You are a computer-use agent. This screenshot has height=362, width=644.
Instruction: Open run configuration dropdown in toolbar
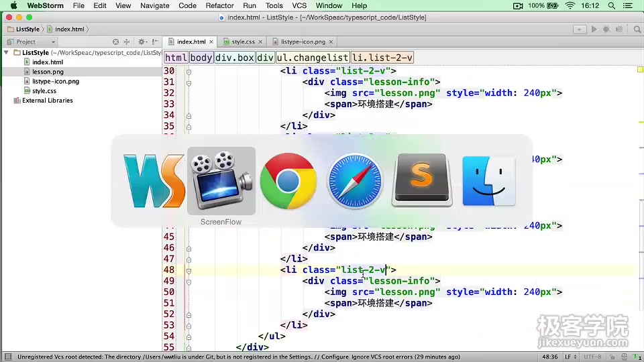[580, 29]
